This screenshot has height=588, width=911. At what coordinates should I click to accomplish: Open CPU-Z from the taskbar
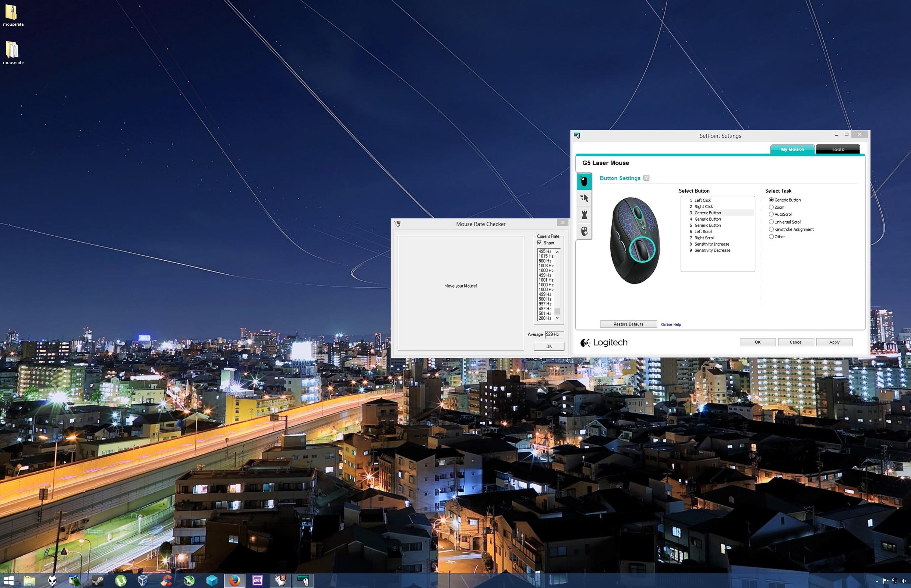point(257,581)
